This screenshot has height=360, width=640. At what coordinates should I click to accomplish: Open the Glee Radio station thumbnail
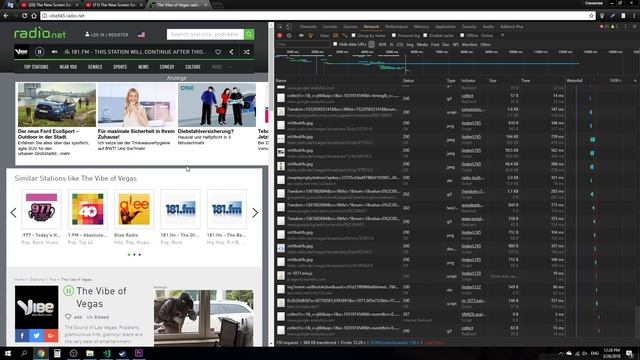coord(134,209)
